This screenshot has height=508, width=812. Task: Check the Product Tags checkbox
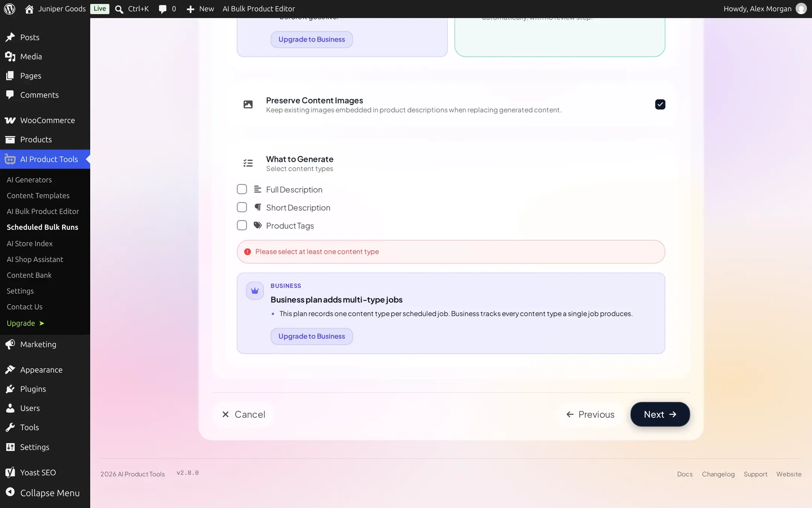point(242,225)
